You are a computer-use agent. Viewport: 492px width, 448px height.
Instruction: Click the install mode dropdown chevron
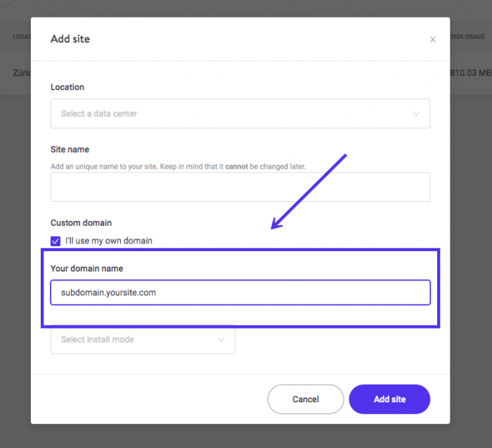(x=221, y=340)
